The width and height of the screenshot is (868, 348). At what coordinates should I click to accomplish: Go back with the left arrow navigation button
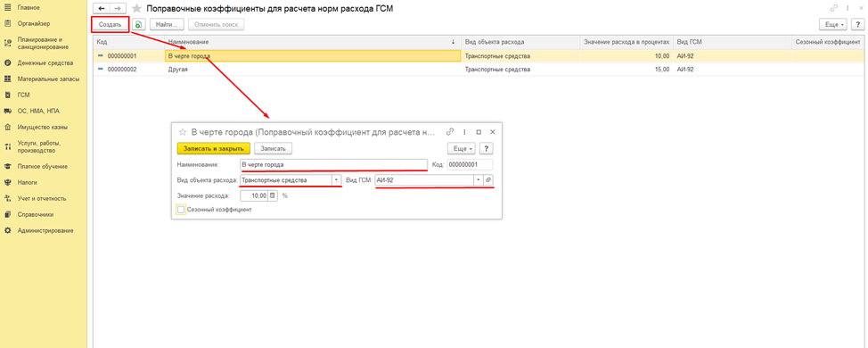pyautogui.click(x=101, y=8)
